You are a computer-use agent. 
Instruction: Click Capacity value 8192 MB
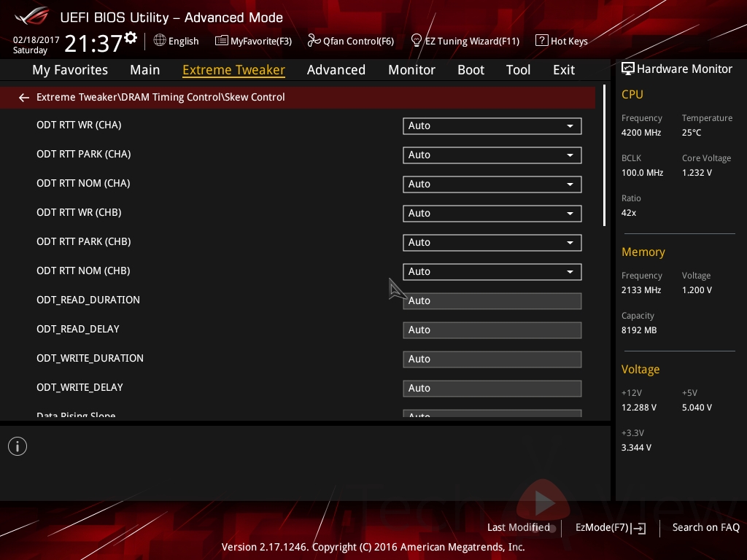tap(639, 330)
